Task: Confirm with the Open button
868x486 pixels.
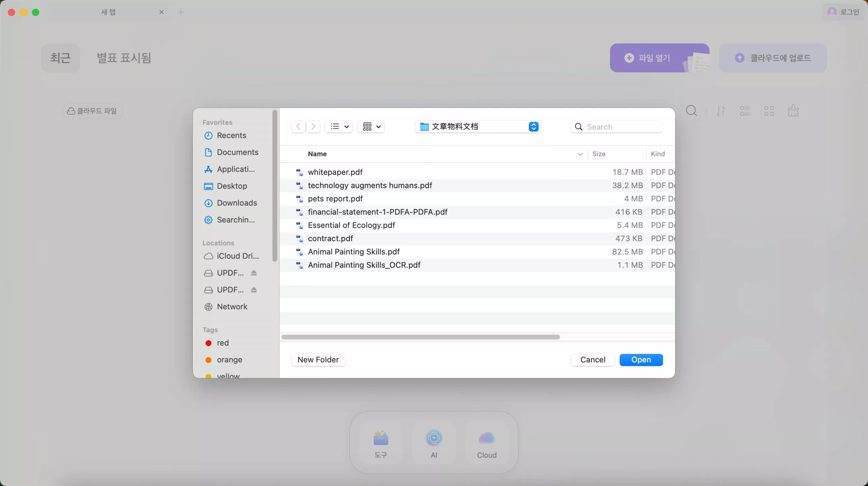Action: tap(641, 360)
